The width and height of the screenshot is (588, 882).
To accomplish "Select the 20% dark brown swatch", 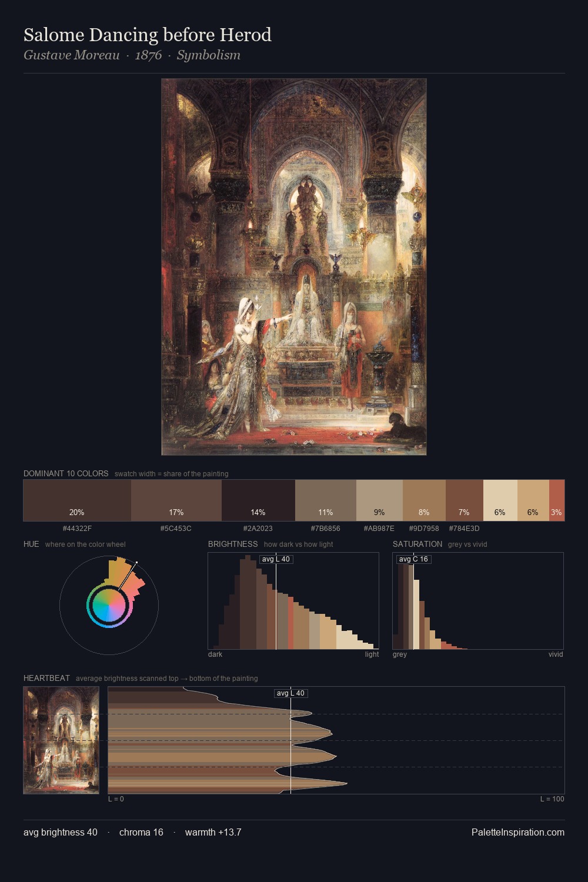I will [77, 500].
